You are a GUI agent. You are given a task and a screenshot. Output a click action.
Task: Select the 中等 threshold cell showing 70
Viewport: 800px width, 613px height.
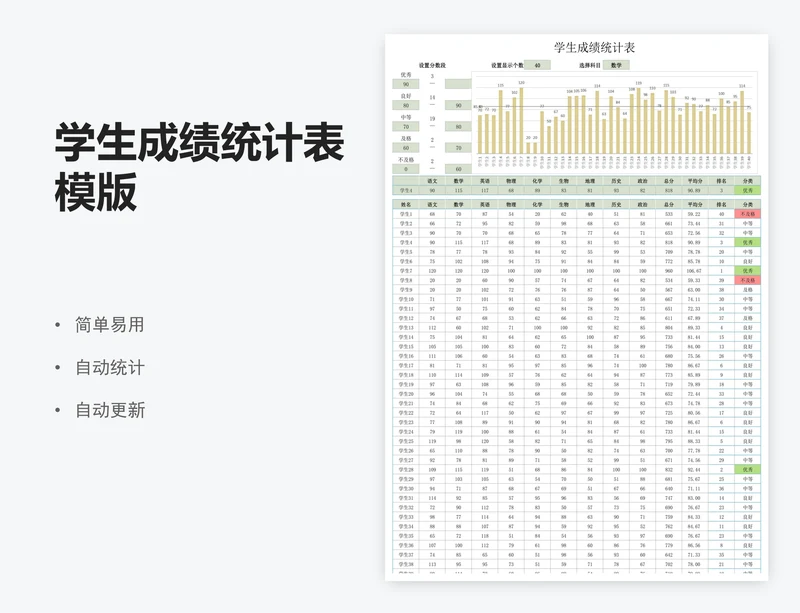406,127
